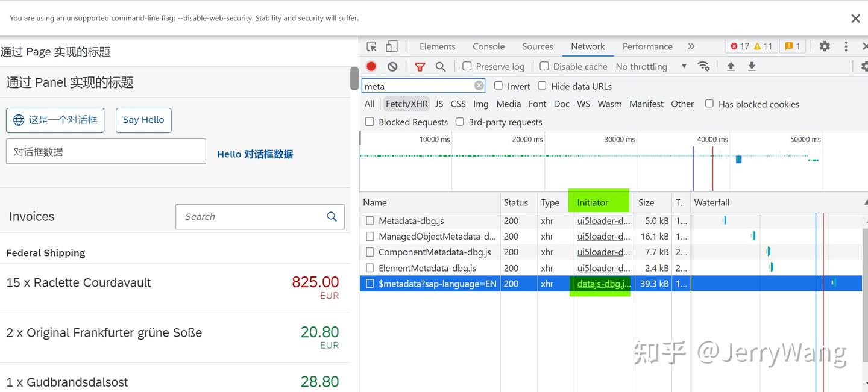Clear all network requests
868x392 pixels.
[x=392, y=66]
